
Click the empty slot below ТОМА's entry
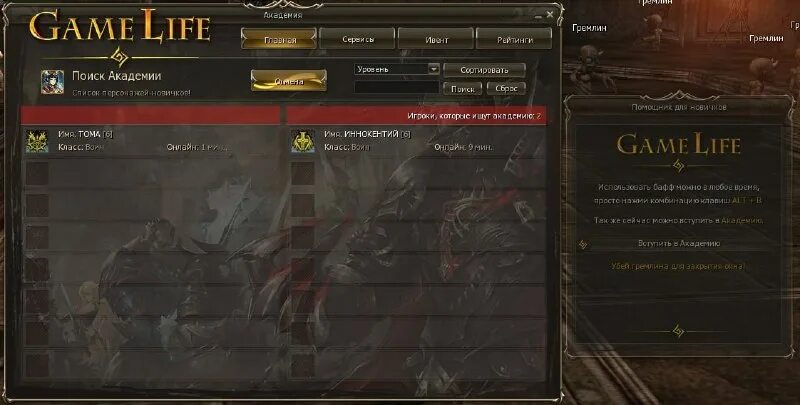coord(37,173)
